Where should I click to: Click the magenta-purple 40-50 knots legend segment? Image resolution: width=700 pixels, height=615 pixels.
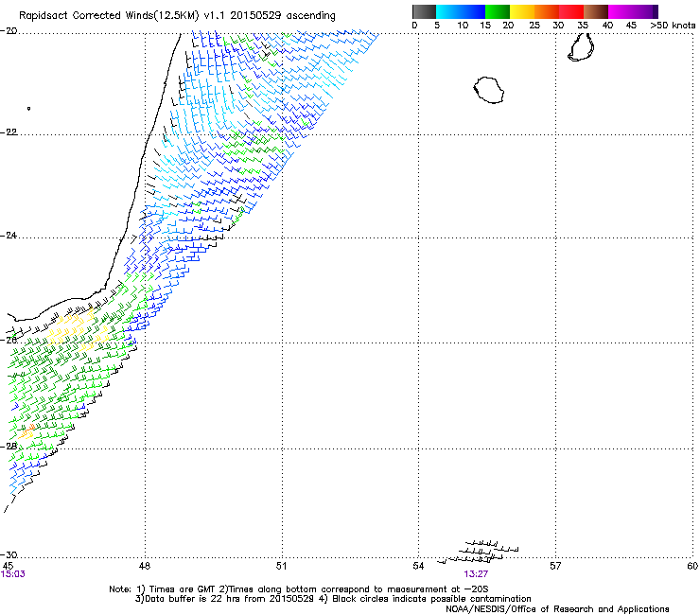633,11
